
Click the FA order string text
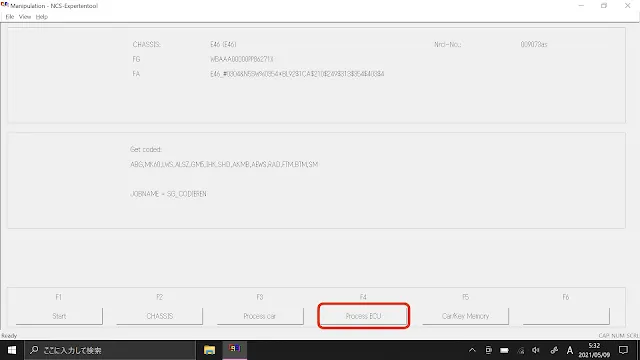297,74
